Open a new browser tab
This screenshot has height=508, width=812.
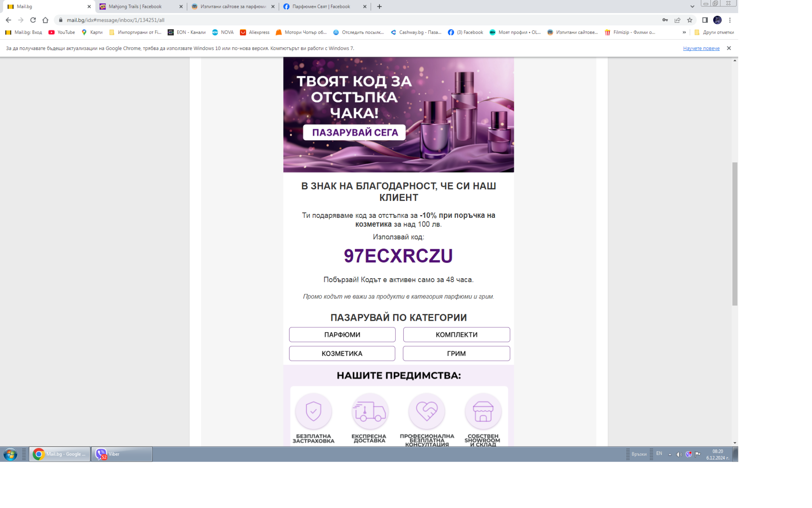379,6
